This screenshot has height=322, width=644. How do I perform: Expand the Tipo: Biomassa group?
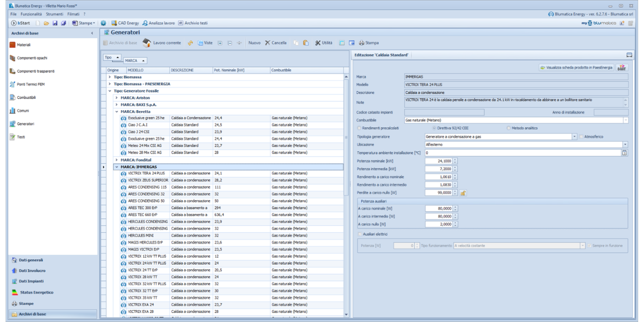[109, 77]
